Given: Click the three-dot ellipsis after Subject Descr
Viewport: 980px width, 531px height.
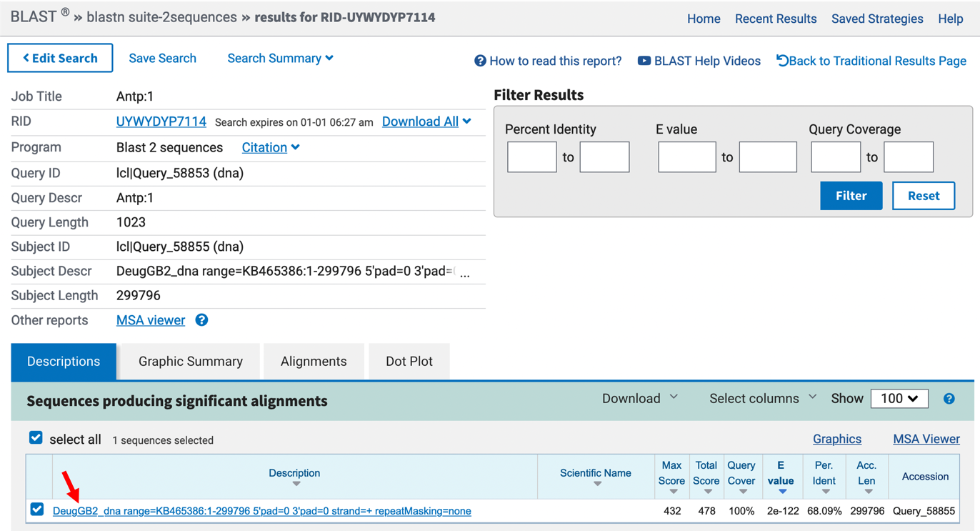Looking at the screenshot, I should (465, 274).
